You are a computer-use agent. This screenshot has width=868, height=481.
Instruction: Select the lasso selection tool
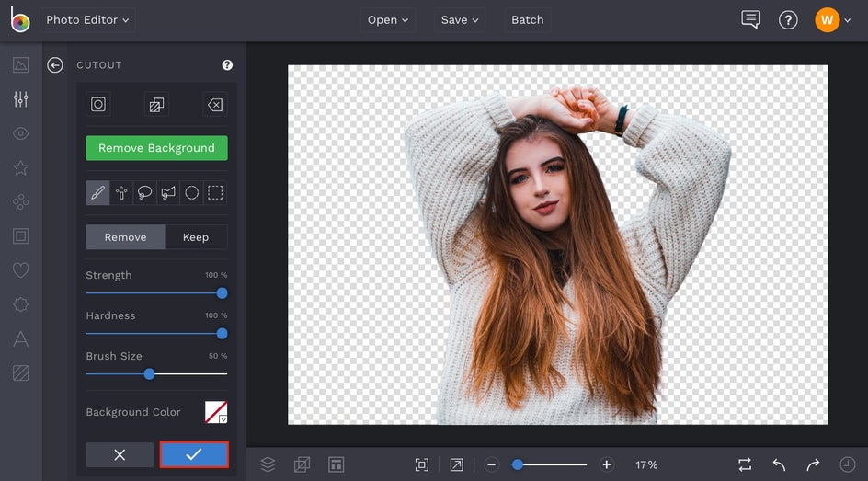coord(144,193)
